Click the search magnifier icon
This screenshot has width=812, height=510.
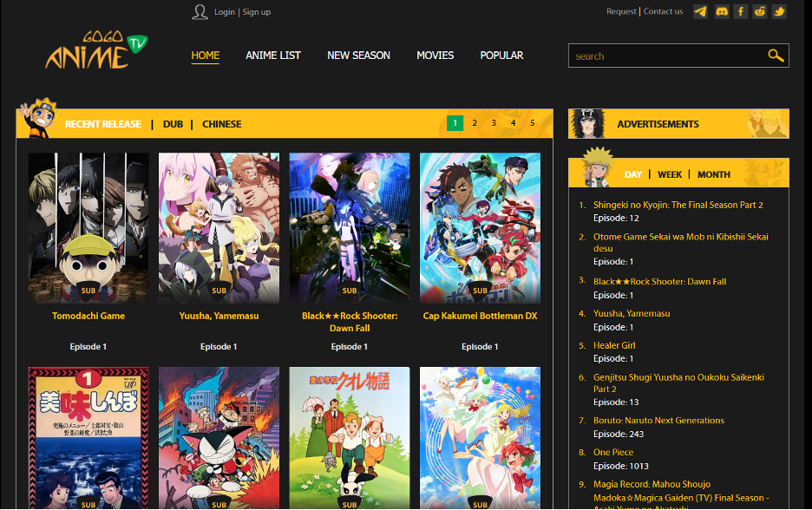click(776, 56)
